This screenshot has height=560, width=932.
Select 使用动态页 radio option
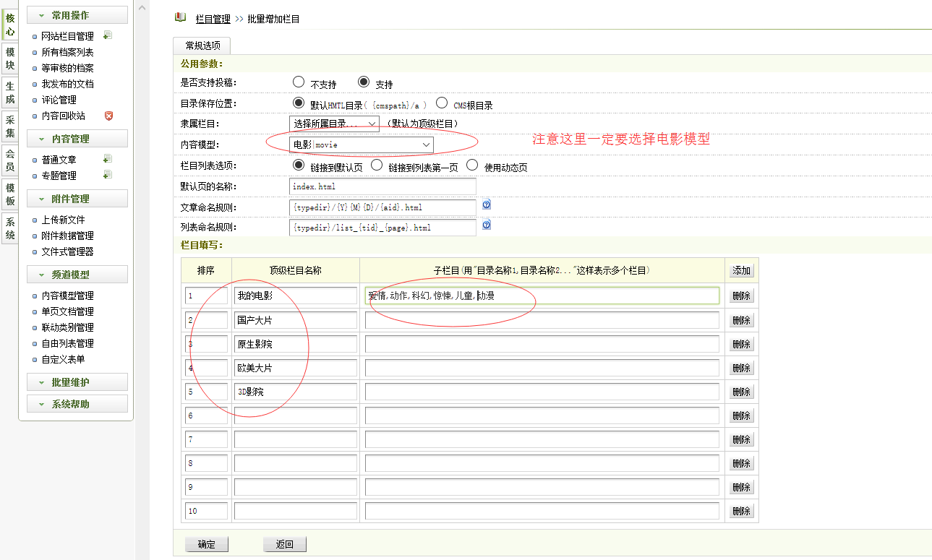pyautogui.click(x=472, y=165)
